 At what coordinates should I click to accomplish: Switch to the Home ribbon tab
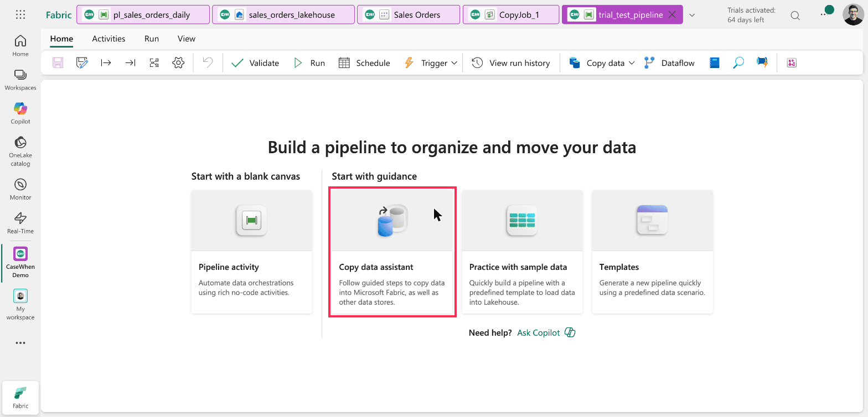point(61,39)
